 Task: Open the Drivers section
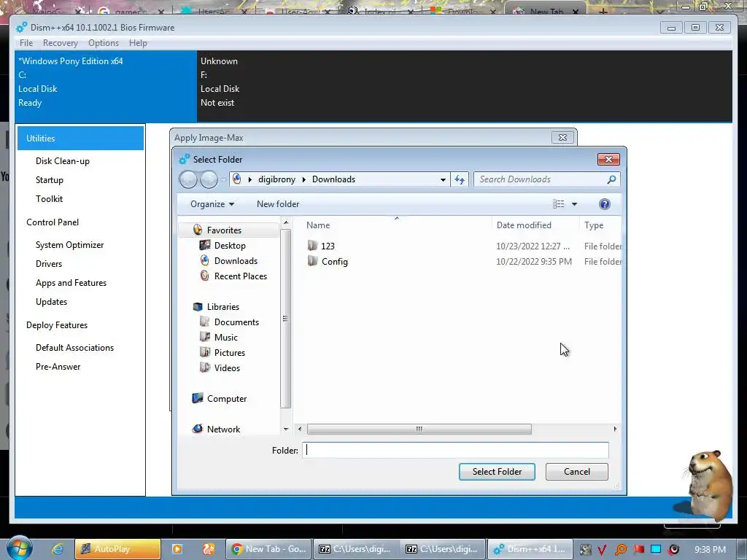(49, 264)
